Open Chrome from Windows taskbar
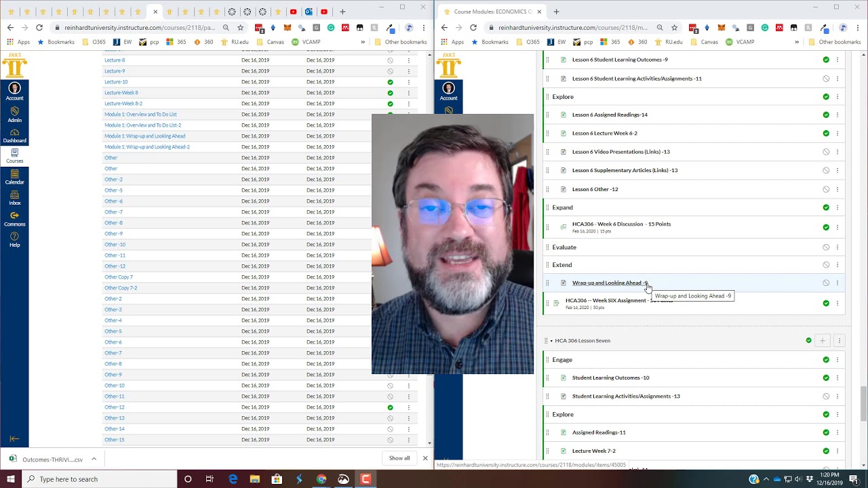 [321, 479]
